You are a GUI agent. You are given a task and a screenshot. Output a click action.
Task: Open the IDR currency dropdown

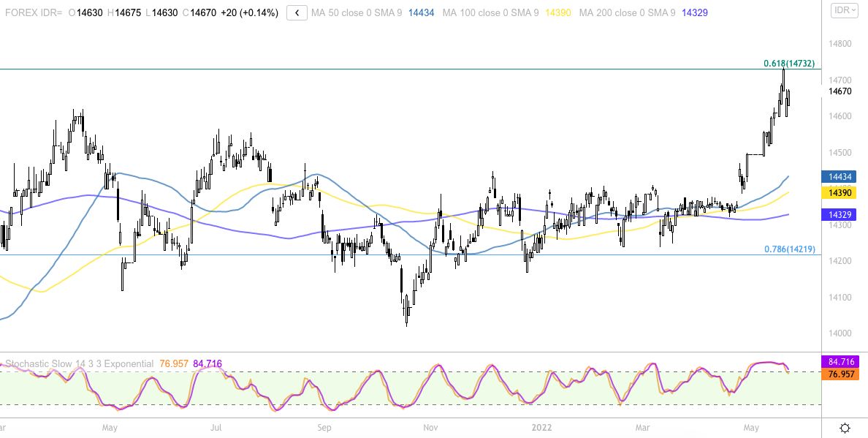point(845,10)
